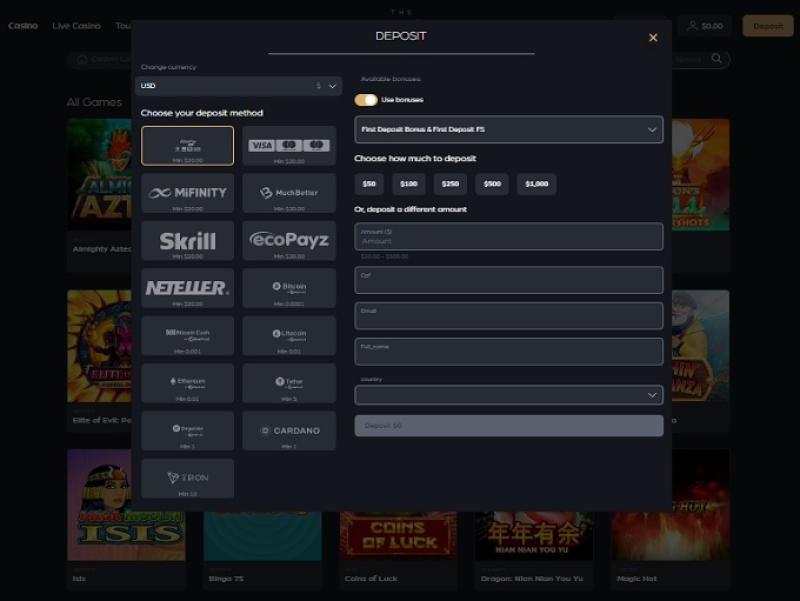Select MiFinity deposit method
800x601 pixels.
point(187,193)
